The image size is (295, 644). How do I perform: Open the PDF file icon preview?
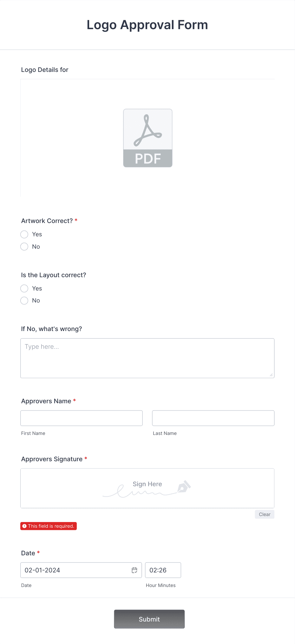point(148,138)
